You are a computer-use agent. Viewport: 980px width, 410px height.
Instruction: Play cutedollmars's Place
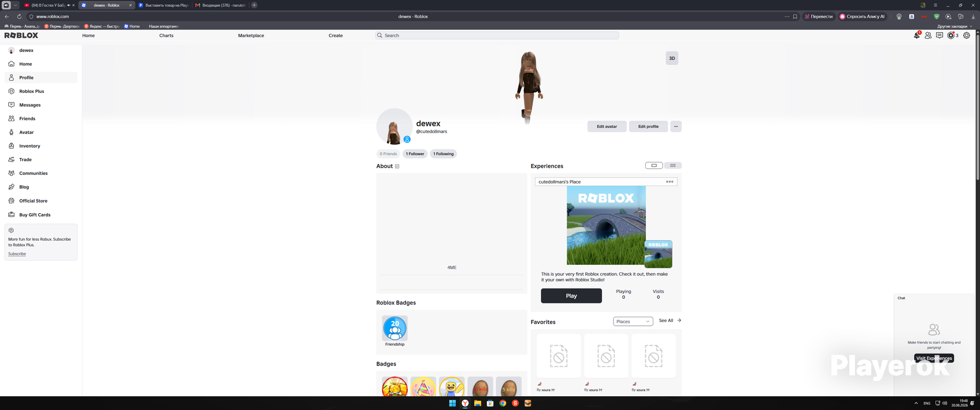click(571, 296)
